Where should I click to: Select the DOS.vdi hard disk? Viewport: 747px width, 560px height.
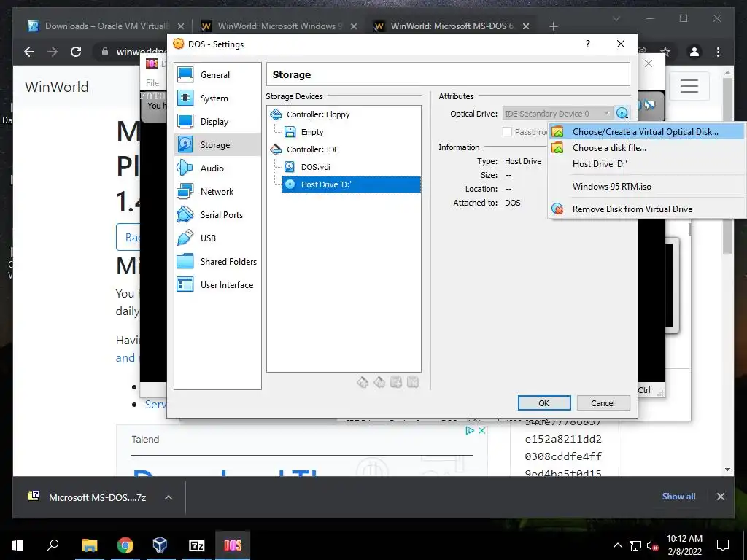[315, 167]
